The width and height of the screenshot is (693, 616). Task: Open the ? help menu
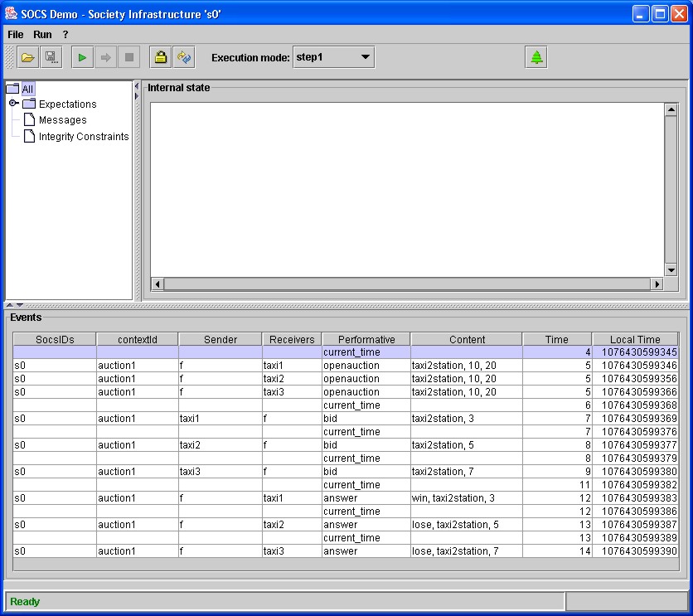click(x=65, y=35)
